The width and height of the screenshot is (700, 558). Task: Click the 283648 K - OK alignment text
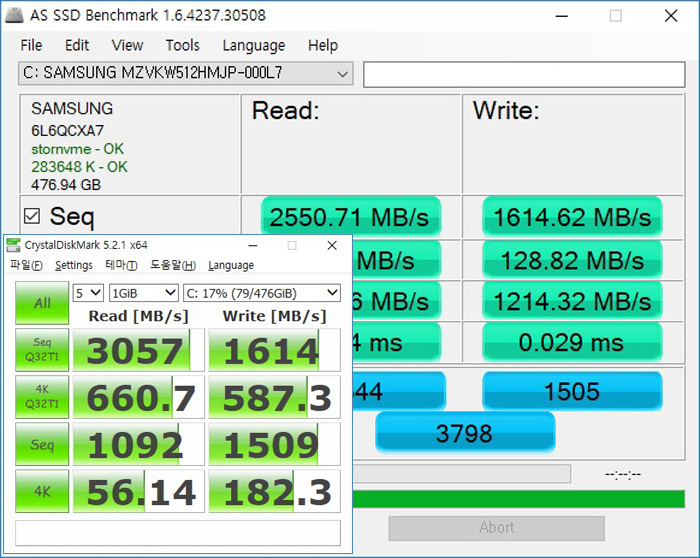tap(79, 167)
